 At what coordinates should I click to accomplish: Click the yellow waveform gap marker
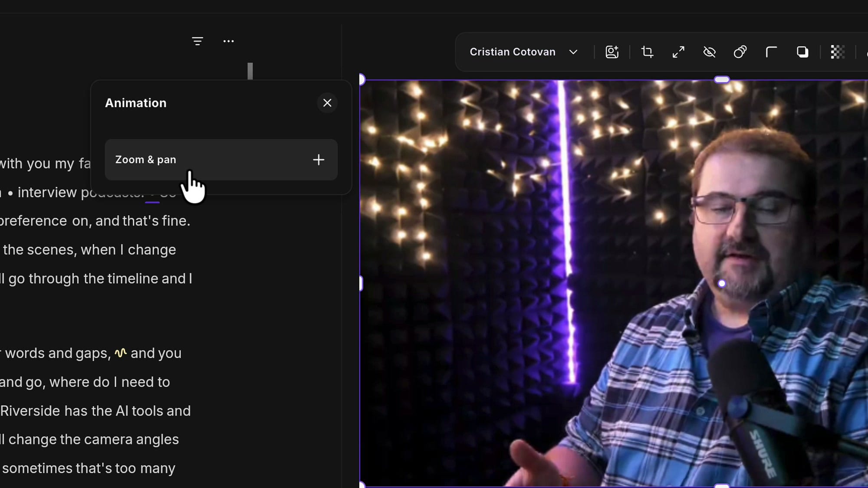121,353
